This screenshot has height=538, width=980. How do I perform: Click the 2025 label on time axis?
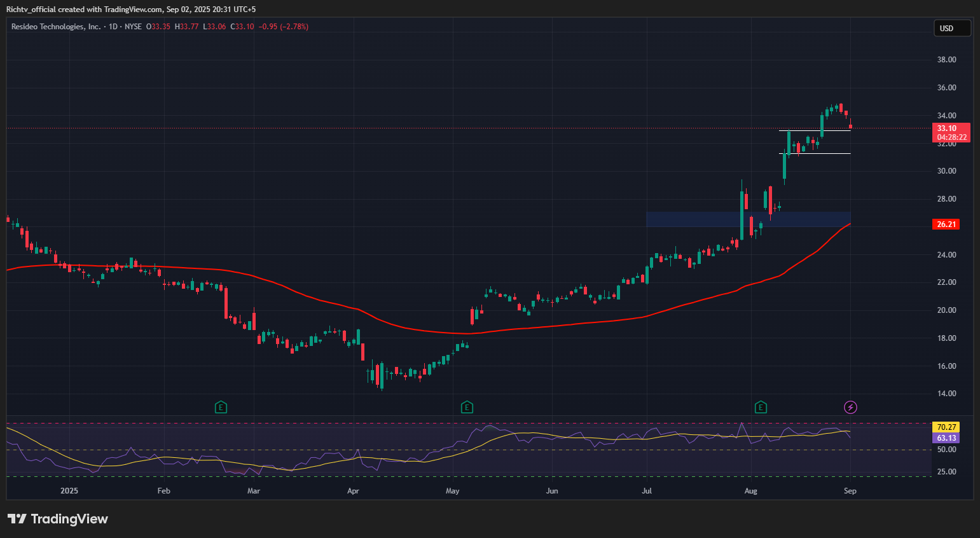pos(69,491)
